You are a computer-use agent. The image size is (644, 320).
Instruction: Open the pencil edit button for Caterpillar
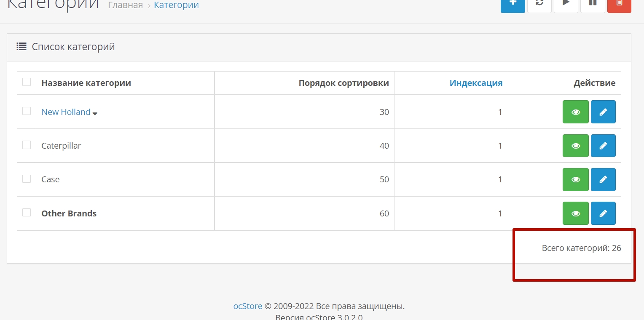[x=603, y=146]
